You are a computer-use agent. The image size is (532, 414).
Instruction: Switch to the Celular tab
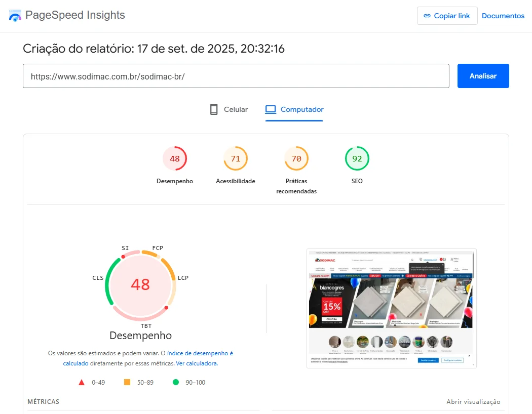point(229,109)
